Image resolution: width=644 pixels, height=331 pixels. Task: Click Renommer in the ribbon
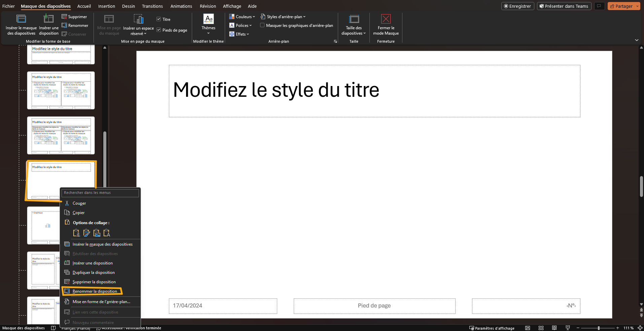75,26
